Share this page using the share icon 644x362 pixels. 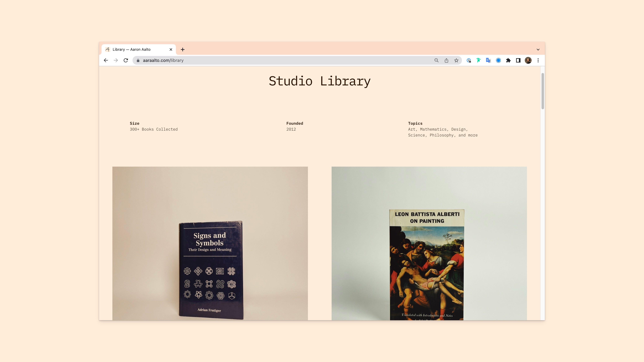[x=446, y=60]
